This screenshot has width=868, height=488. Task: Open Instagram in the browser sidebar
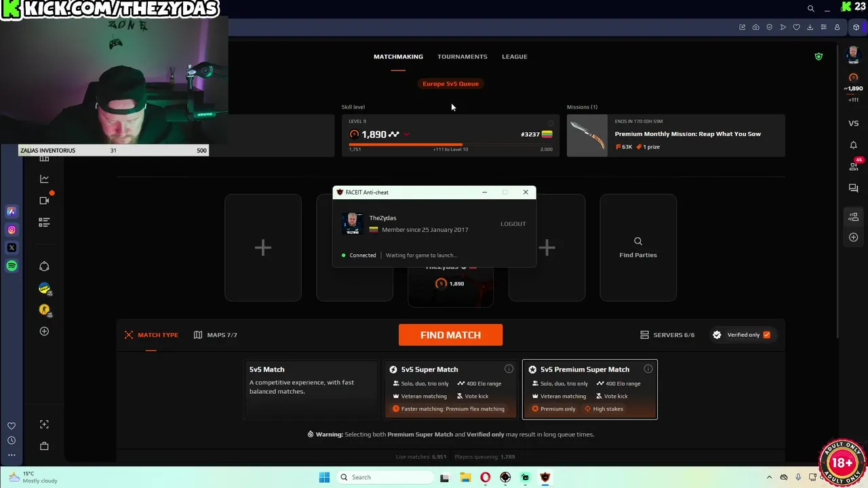pos(12,230)
